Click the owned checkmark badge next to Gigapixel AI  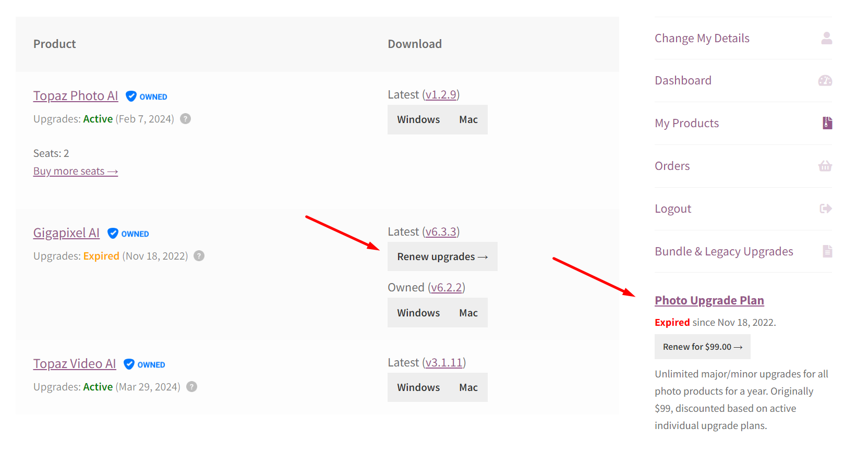[x=128, y=234]
